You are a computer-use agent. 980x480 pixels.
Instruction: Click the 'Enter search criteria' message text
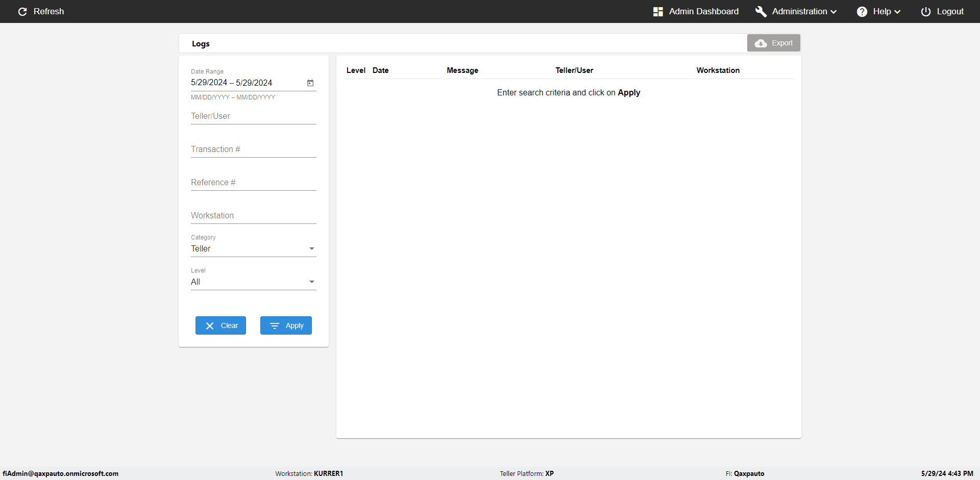tap(569, 92)
